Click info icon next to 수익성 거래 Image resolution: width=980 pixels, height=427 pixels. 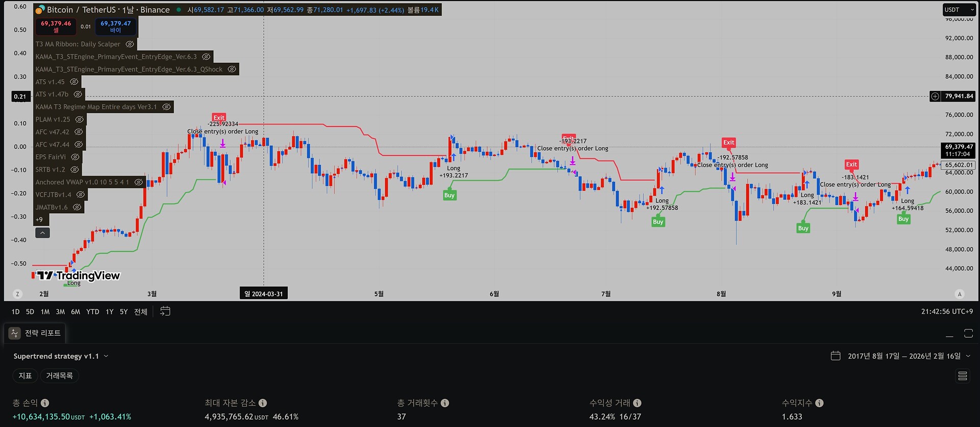click(638, 403)
